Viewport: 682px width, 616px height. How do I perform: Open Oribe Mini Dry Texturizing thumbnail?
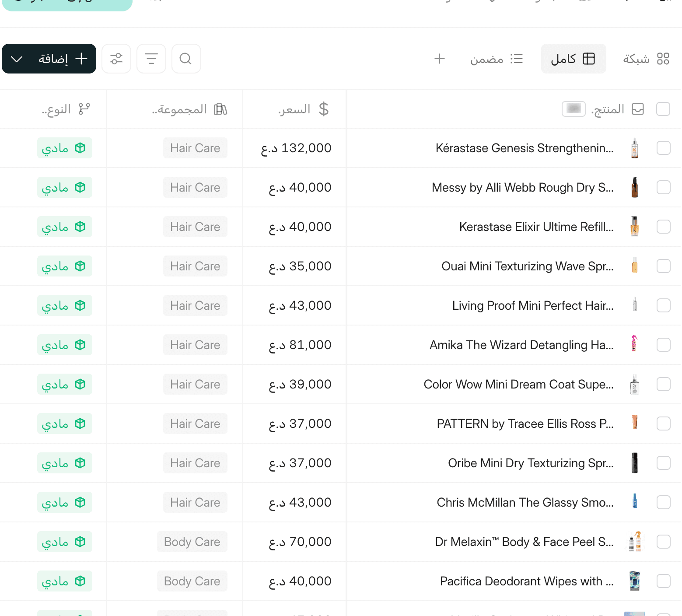coord(635,463)
